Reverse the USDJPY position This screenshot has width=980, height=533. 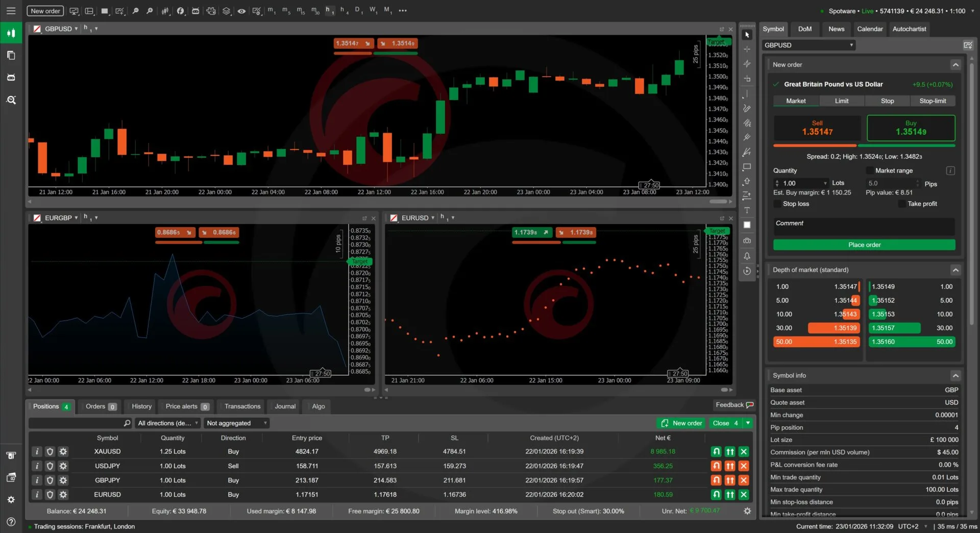click(716, 466)
